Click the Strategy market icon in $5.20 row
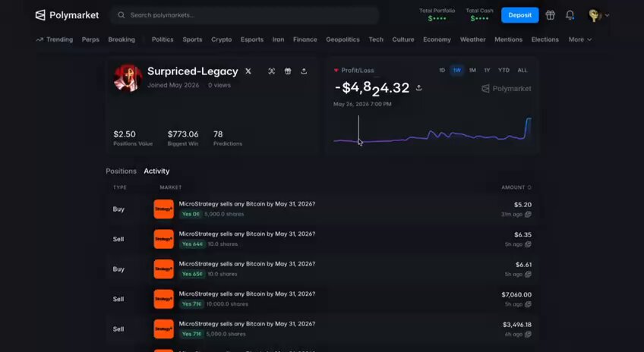The height and width of the screenshot is (352, 644). coord(163,209)
